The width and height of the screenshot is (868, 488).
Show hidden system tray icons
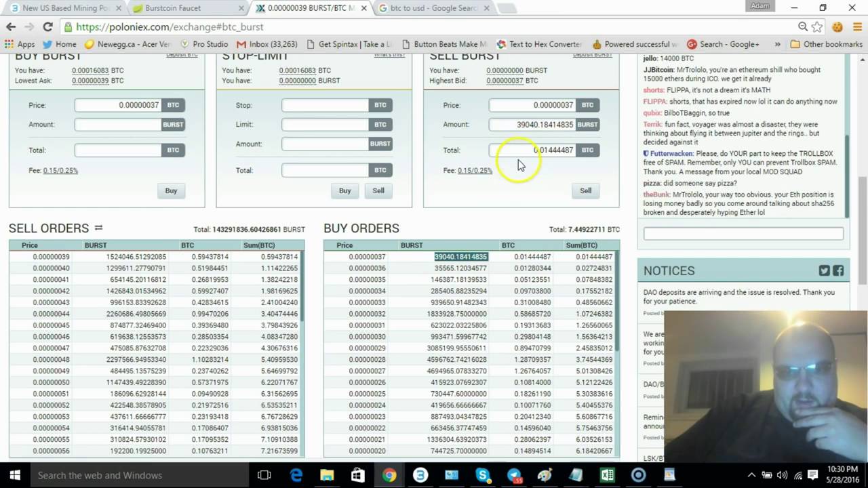(751, 475)
